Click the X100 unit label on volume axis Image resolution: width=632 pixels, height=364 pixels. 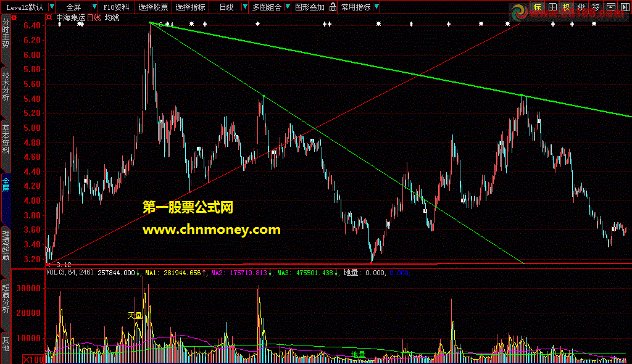click(x=33, y=359)
